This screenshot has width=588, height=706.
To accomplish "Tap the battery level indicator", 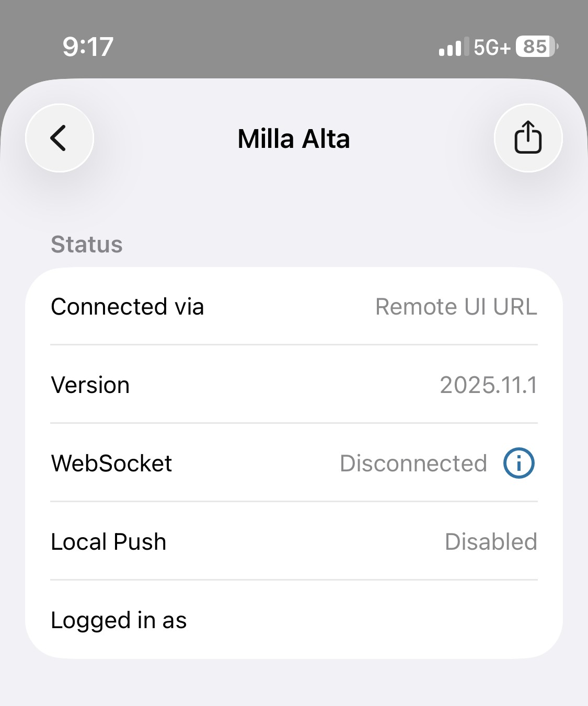I will [537, 47].
